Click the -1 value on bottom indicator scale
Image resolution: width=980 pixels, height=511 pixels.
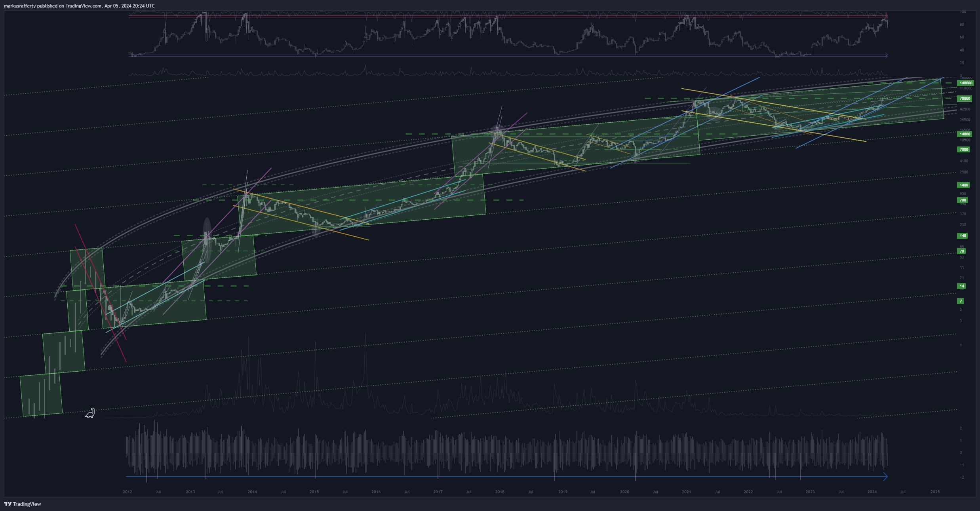[x=962, y=465]
